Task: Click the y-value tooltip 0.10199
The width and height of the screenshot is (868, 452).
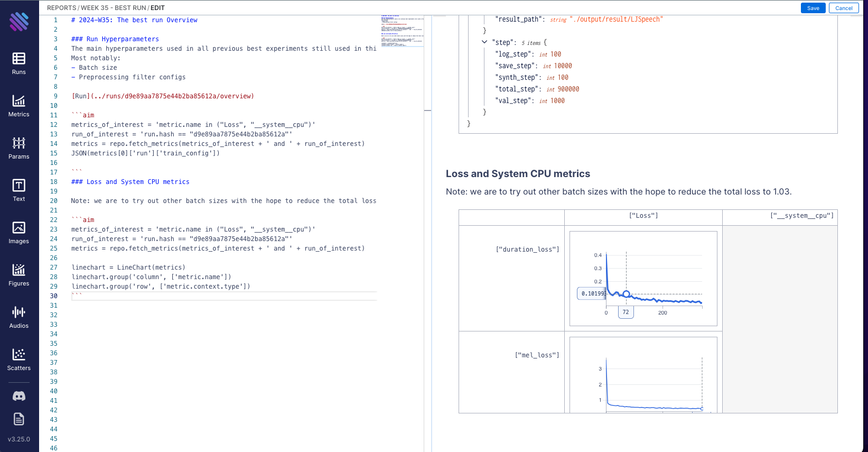Action: tap(592, 293)
